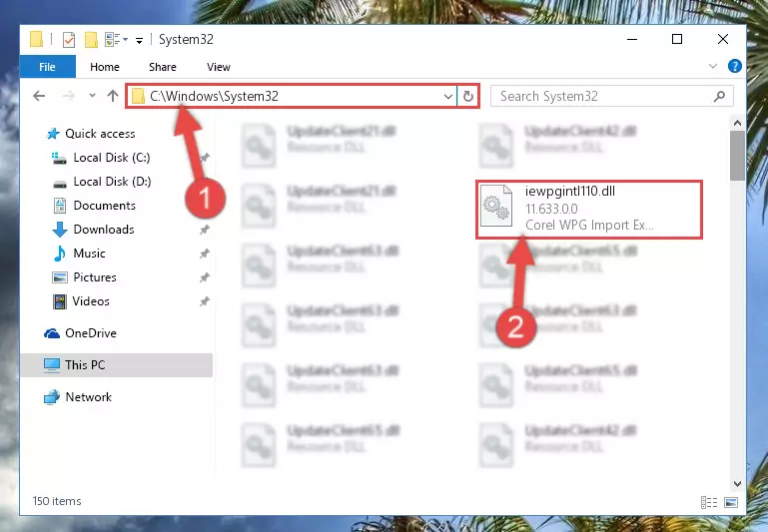Click the This PC monitor icon
This screenshot has height=532, width=768.
[51, 365]
